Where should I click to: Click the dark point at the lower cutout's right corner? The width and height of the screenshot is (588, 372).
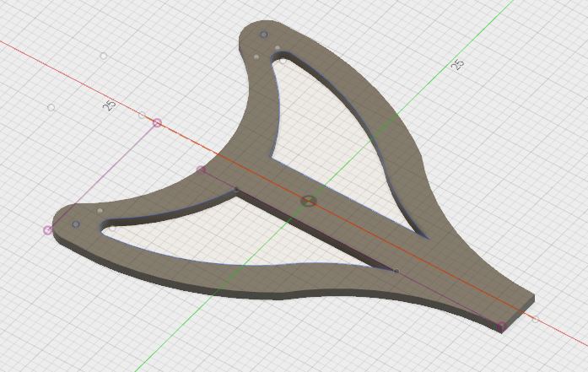(x=396, y=271)
